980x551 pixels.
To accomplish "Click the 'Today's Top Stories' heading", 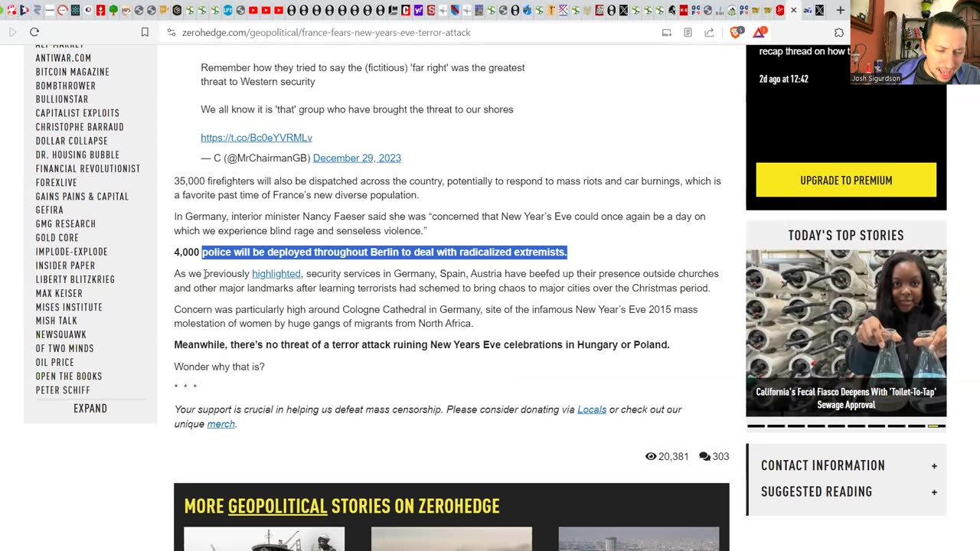I will [x=846, y=235].
